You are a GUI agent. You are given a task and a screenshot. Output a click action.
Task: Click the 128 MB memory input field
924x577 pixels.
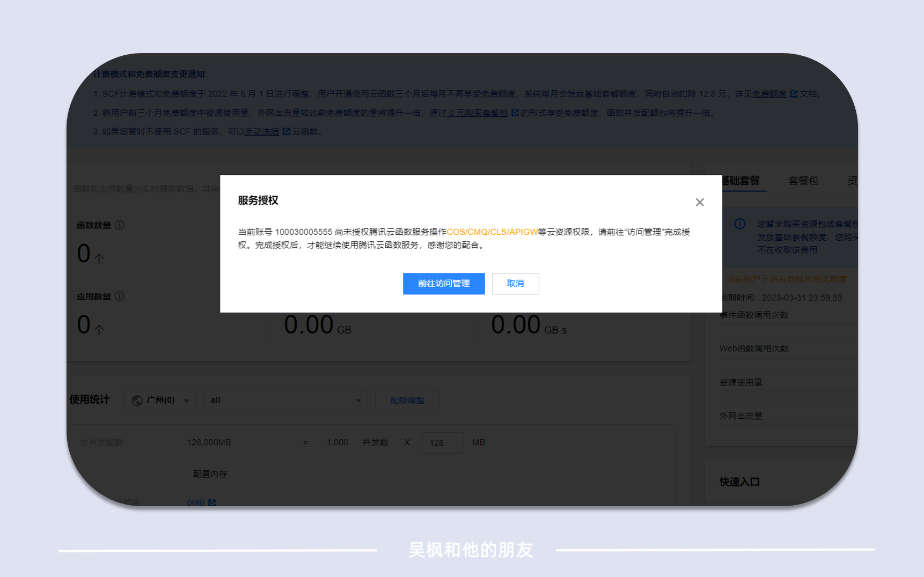(x=442, y=443)
